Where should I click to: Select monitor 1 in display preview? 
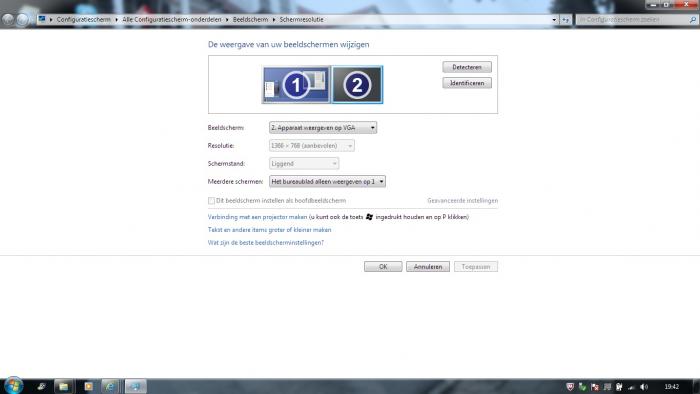pos(296,85)
